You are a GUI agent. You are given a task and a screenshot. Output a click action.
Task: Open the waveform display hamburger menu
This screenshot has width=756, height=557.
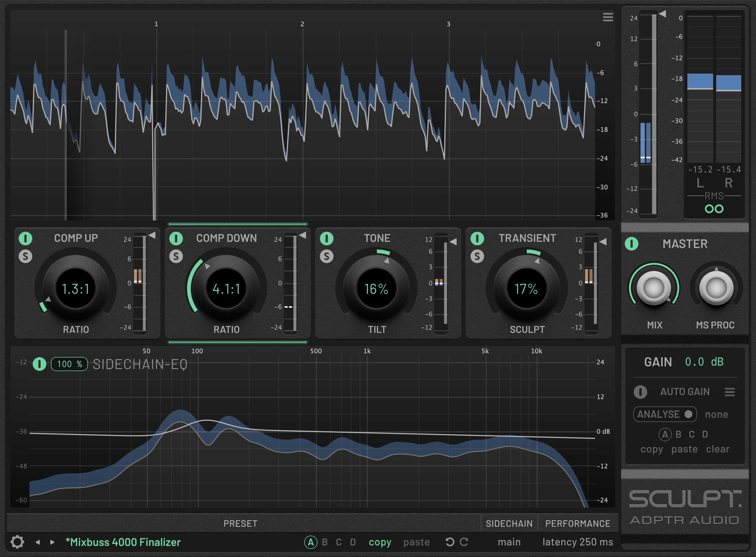click(x=608, y=17)
